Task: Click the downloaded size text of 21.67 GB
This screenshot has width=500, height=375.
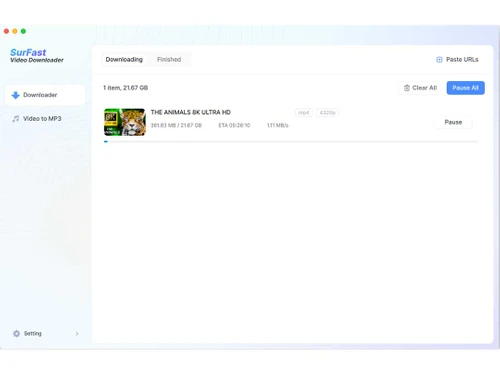Action: 176,125
